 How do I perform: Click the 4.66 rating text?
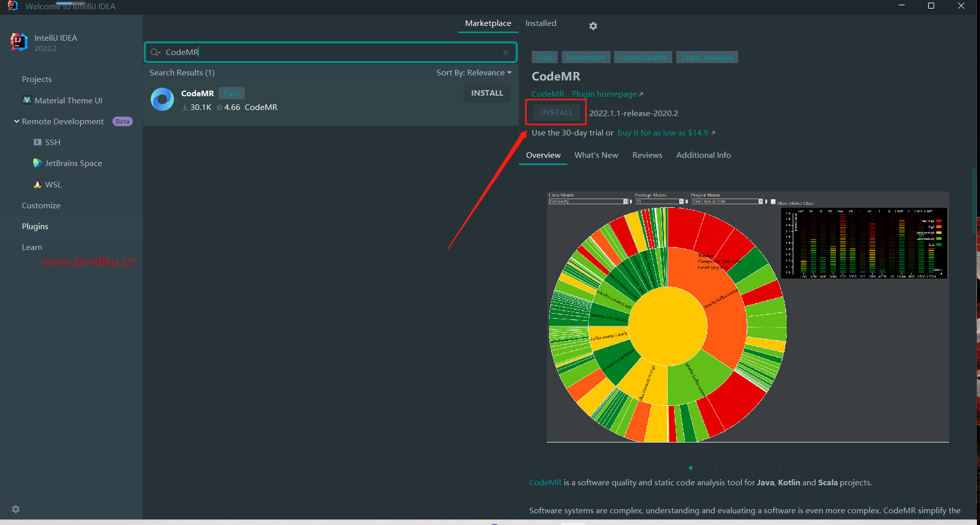[x=232, y=107]
